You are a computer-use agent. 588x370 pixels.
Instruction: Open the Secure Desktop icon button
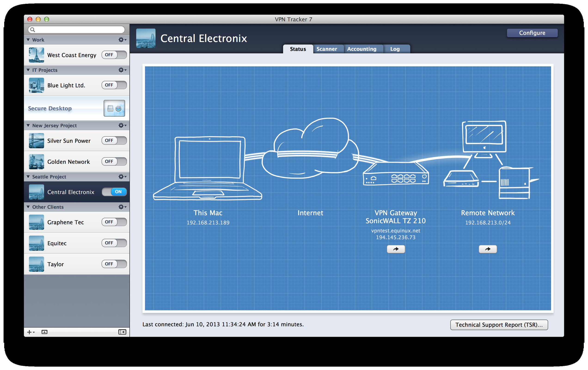(114, 108)
